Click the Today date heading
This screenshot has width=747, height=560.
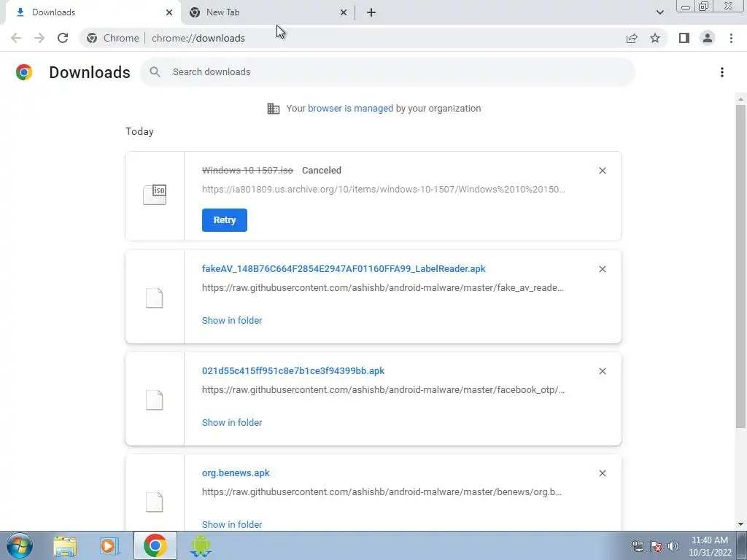click(139, 131)
